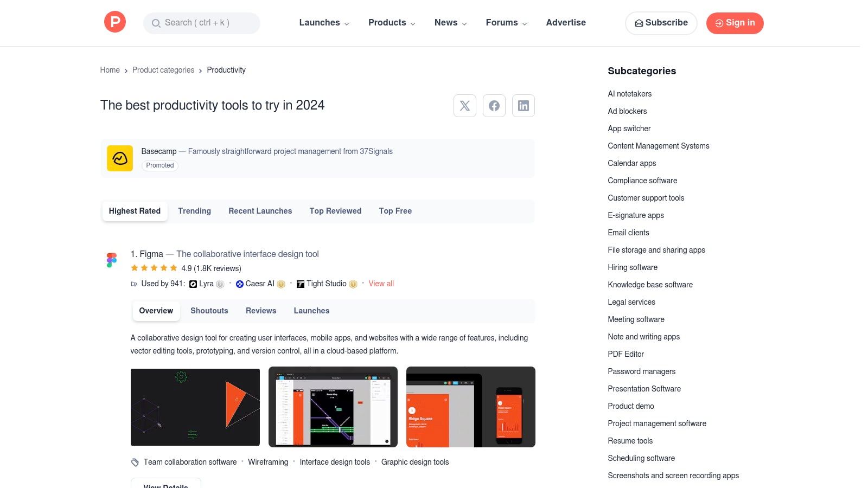The width and height of the screenshot is (868, 488).
Task: Share page on X (Twitter)
Action: tap(464, 106)
